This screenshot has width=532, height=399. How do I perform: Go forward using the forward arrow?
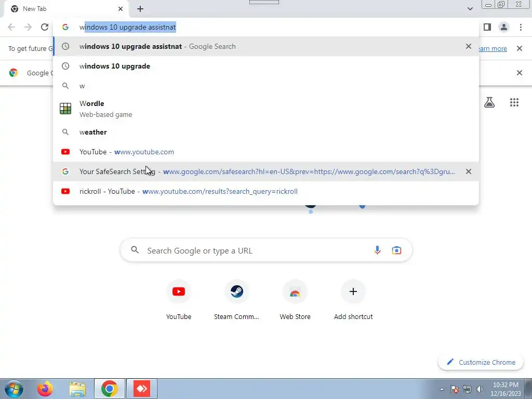[x=28, y=27]
